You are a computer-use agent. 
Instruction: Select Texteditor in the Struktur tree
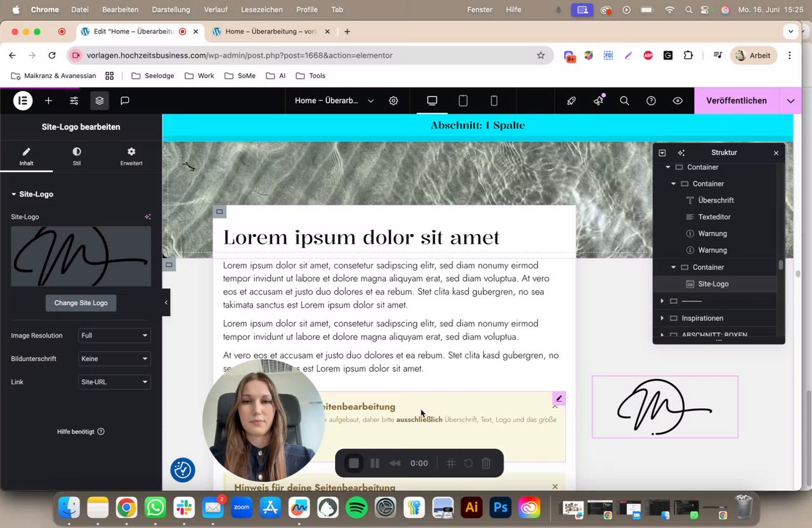(x=716, y=217)
